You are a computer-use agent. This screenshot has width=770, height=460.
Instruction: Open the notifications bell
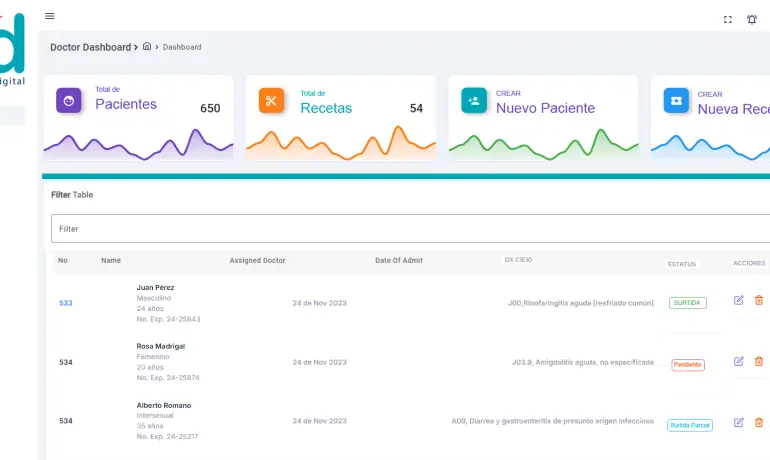tap(752, 19)
